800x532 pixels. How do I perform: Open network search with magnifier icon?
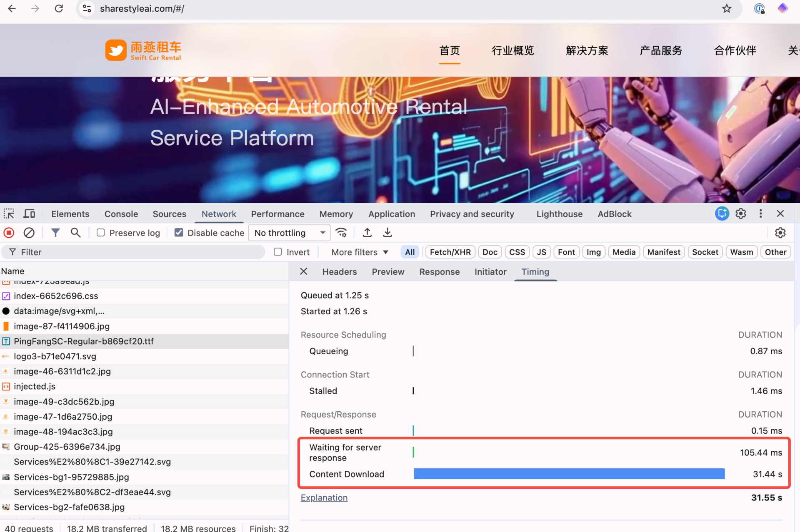point(75,233)
